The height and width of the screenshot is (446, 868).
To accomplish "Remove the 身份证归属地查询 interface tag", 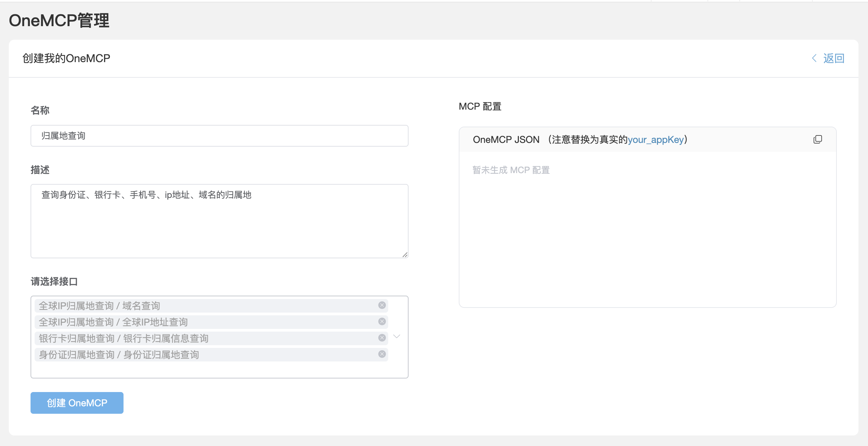I will pyautogui.click(x=382, y=354).
